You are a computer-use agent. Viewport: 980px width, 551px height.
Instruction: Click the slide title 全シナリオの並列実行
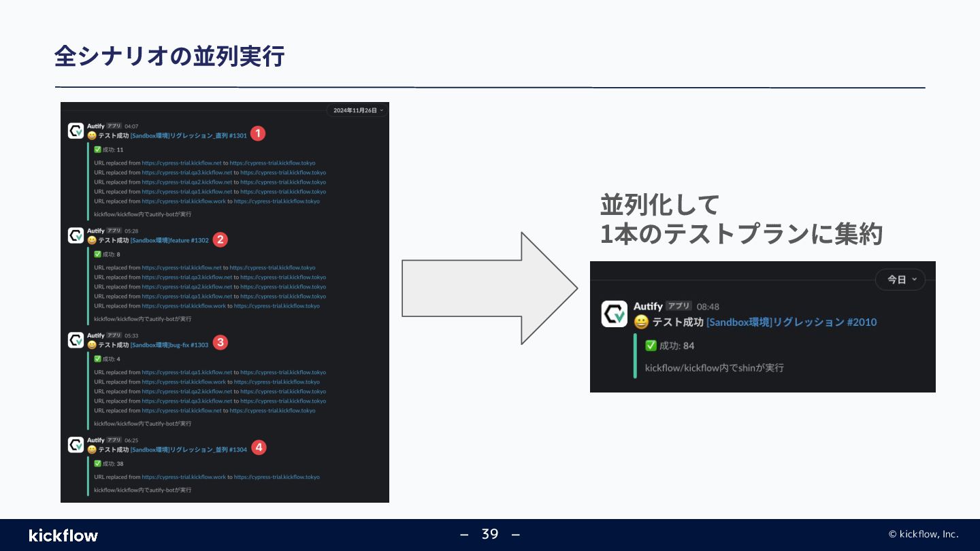pos(169,56)
